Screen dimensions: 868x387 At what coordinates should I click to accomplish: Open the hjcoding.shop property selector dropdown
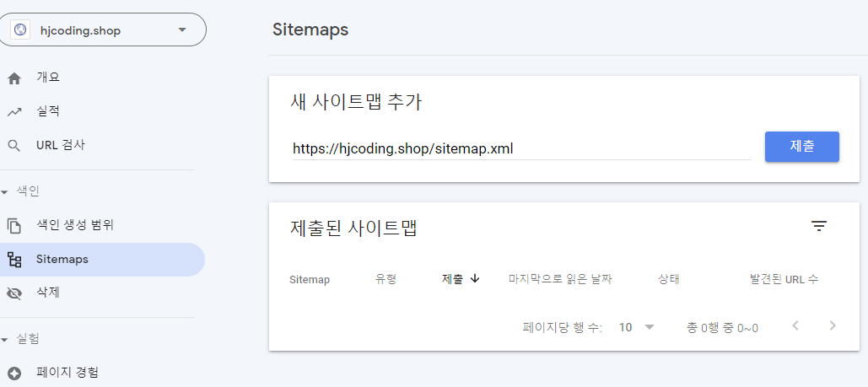click(x=101, y=30)
